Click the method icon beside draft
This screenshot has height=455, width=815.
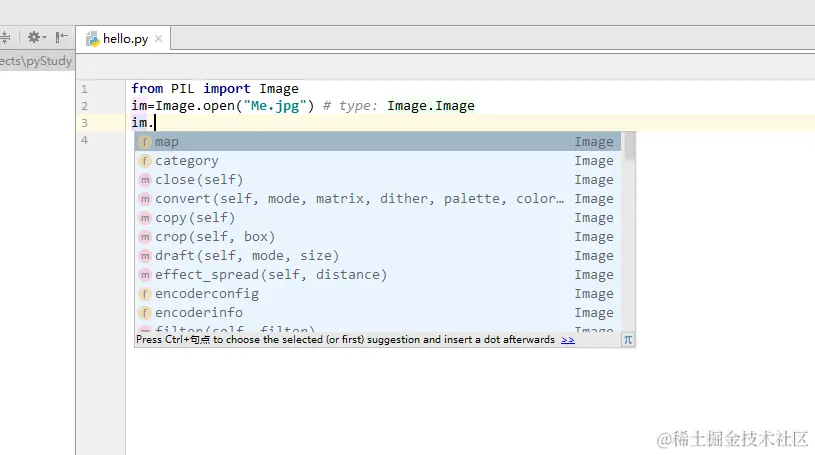click(x=145, y=256)
